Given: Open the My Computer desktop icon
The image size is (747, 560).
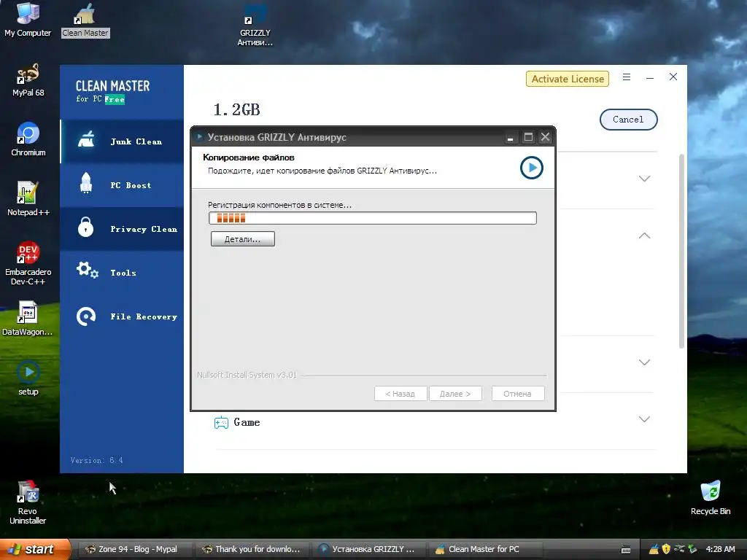Looking at the screenshot, I should pos(28,20).
